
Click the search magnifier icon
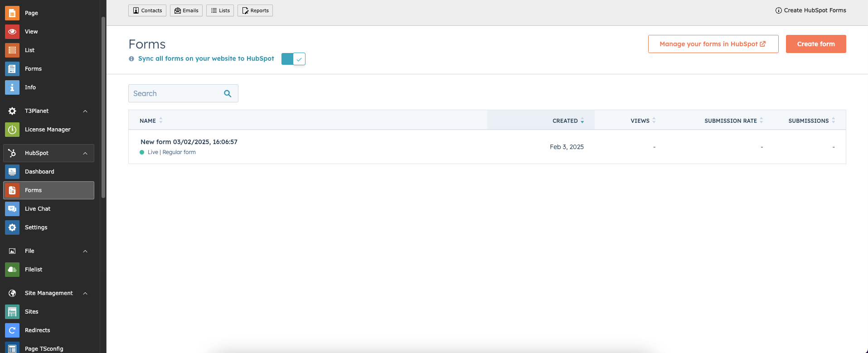coord(228,93)
